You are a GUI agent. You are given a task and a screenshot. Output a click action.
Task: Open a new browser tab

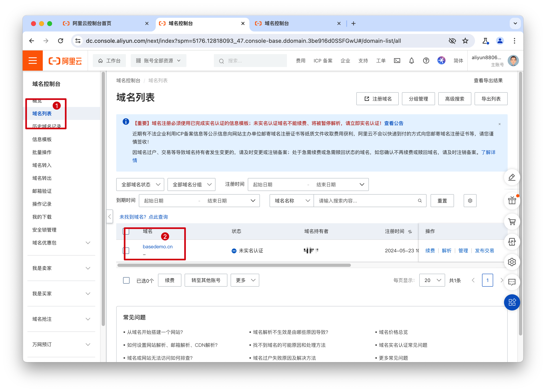point(353,23)
